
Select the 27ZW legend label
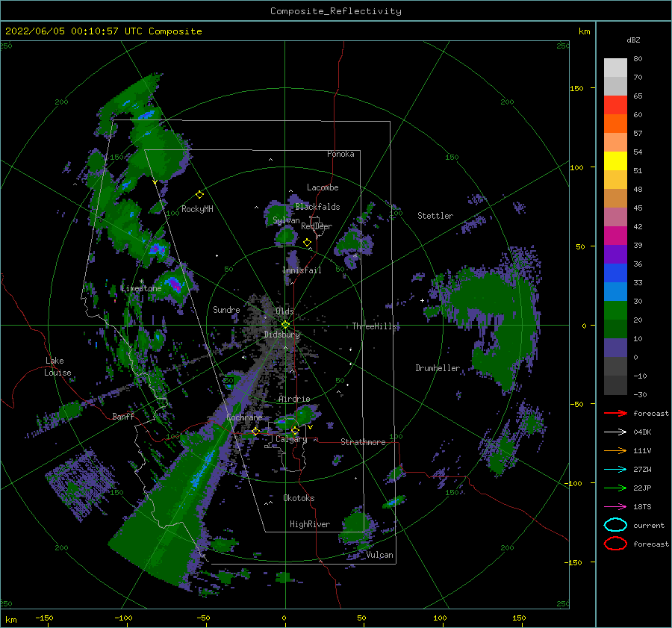point(642,470)
